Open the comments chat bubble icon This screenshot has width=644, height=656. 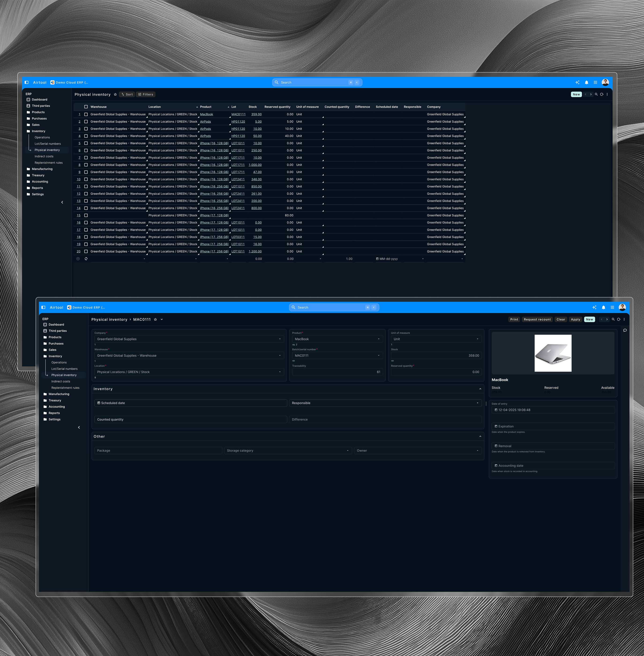pyautogui.click(x=625, y=330)
